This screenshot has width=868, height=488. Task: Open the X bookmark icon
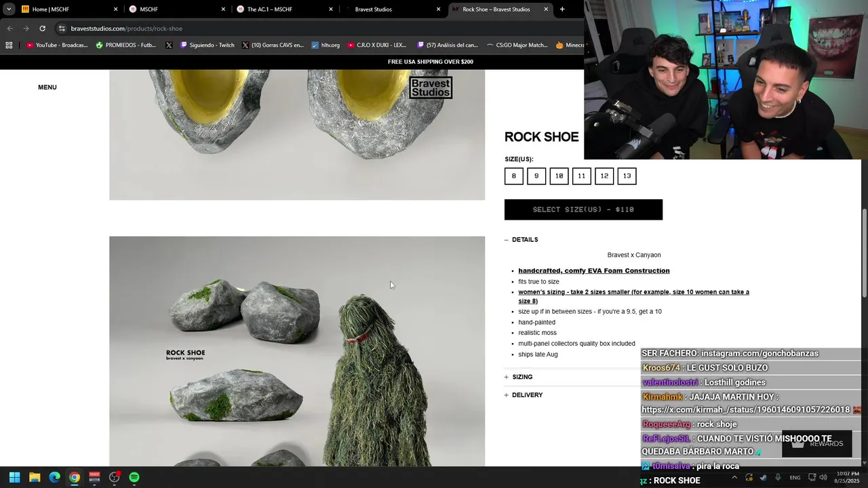169,45
